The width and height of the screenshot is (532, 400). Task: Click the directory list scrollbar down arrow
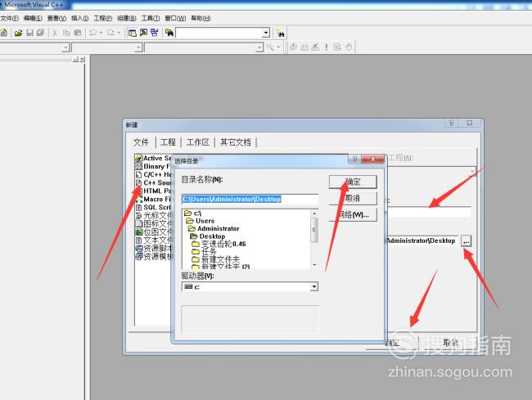tap(314, 265)
